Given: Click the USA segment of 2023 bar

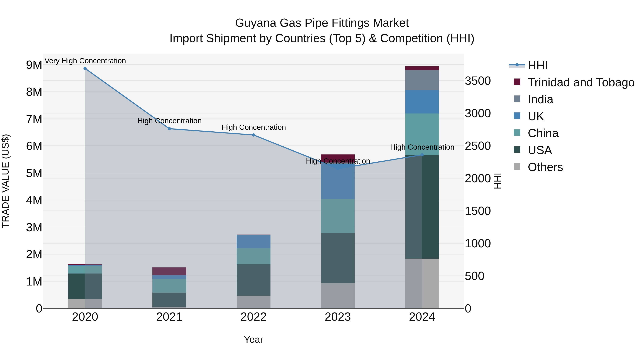Looking at the screenshot, I should (338, 258).
